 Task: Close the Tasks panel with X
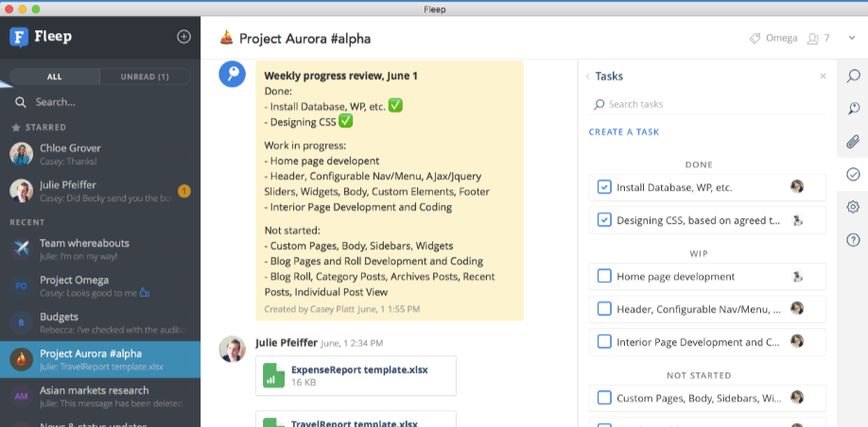point(823,77)
